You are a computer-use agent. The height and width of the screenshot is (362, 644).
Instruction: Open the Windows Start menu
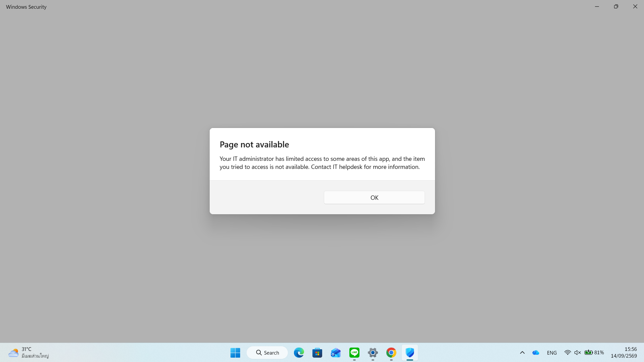coord(235,353)
